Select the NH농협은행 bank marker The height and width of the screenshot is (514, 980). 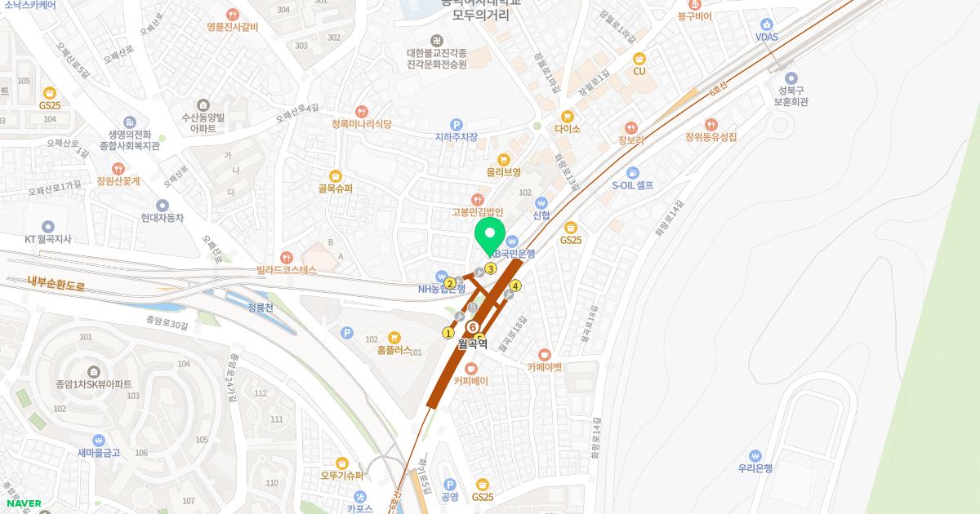click(x=442, y=275)
